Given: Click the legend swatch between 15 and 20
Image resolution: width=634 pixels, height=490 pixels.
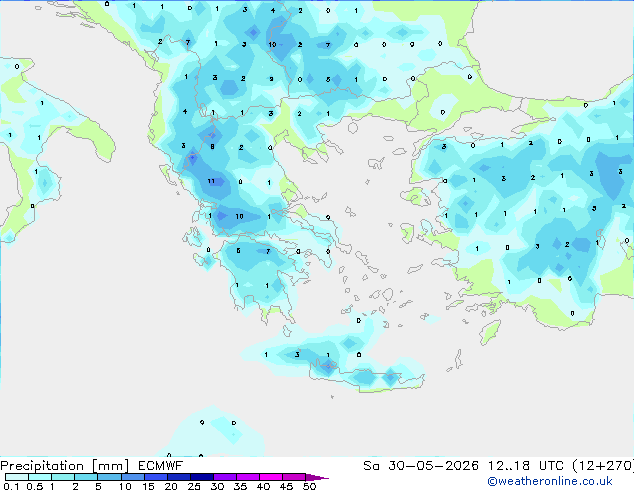Looking at the screenshot, I should point(156,477).
